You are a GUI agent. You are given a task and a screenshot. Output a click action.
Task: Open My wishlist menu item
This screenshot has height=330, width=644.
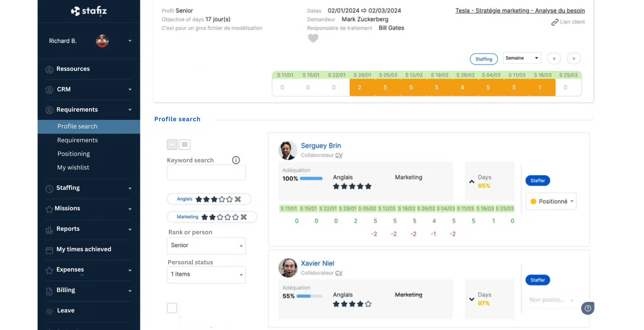tap(73, 167)
